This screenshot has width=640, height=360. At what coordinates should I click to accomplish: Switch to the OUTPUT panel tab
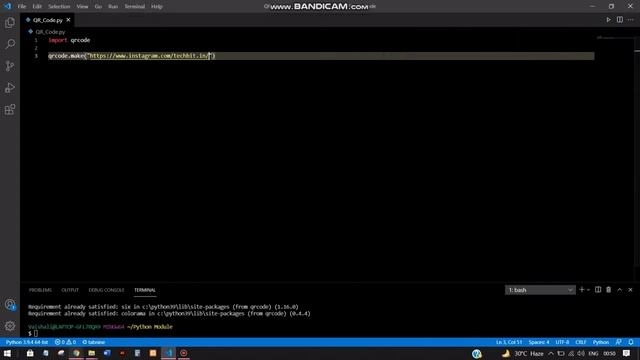(70, 290)
